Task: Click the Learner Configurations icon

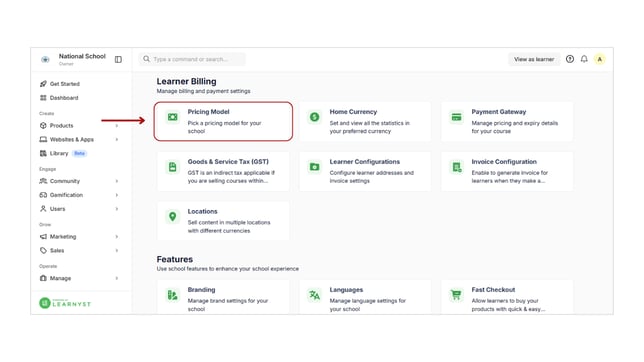Action: click(x=315, y=167)
